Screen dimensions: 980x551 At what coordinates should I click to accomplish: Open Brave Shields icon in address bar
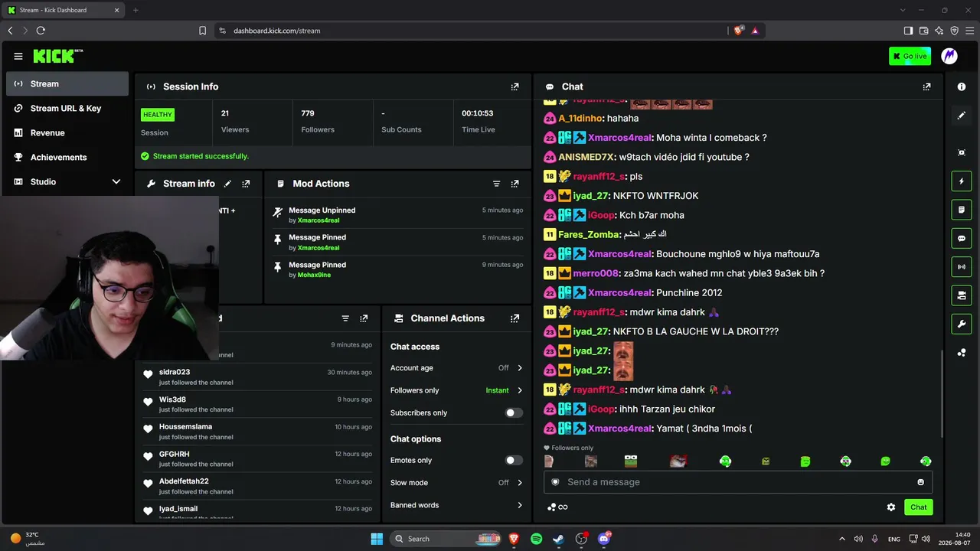point(738,31)
